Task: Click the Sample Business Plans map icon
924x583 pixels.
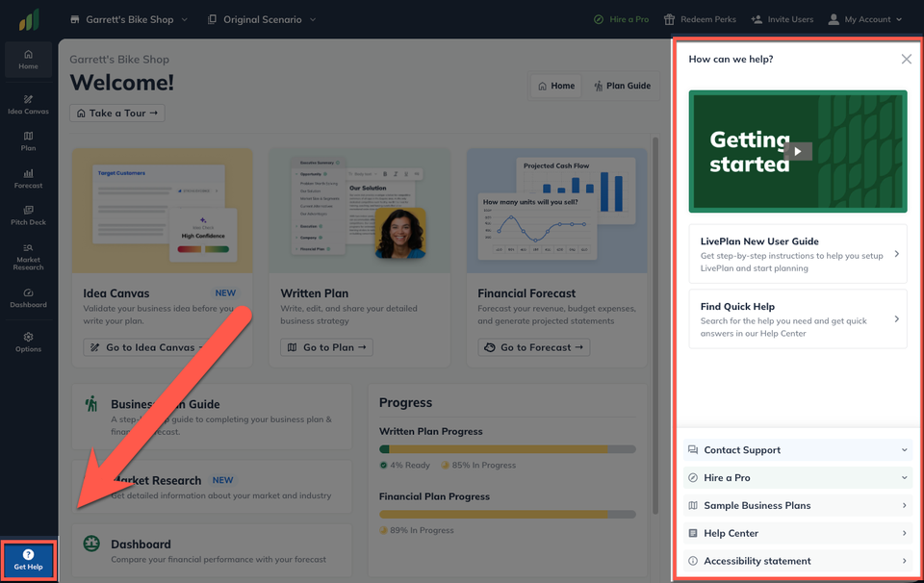Action: click(693, 505)
